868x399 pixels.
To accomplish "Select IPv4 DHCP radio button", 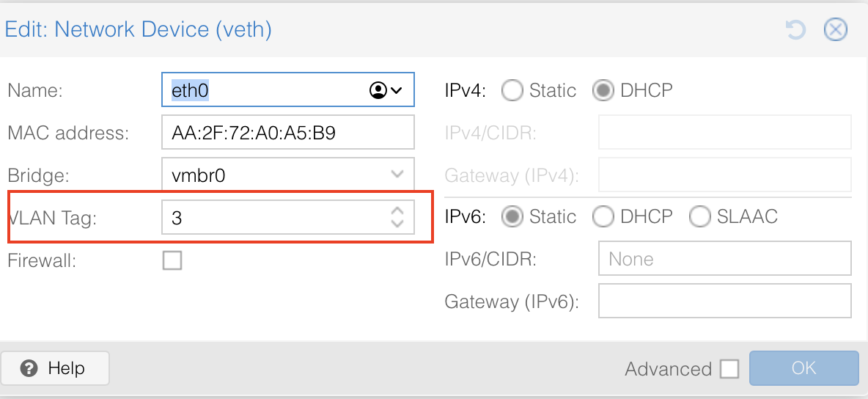I will (603, 90).
